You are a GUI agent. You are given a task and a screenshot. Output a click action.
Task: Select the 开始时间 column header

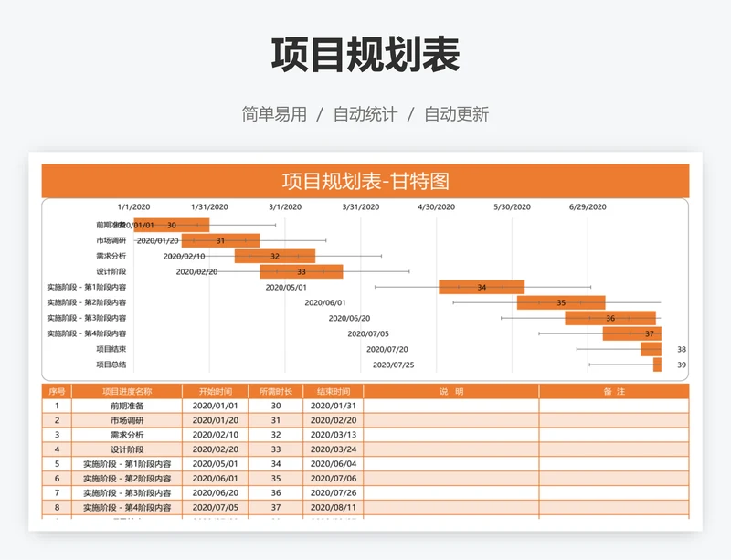click(x=216, y=391)
